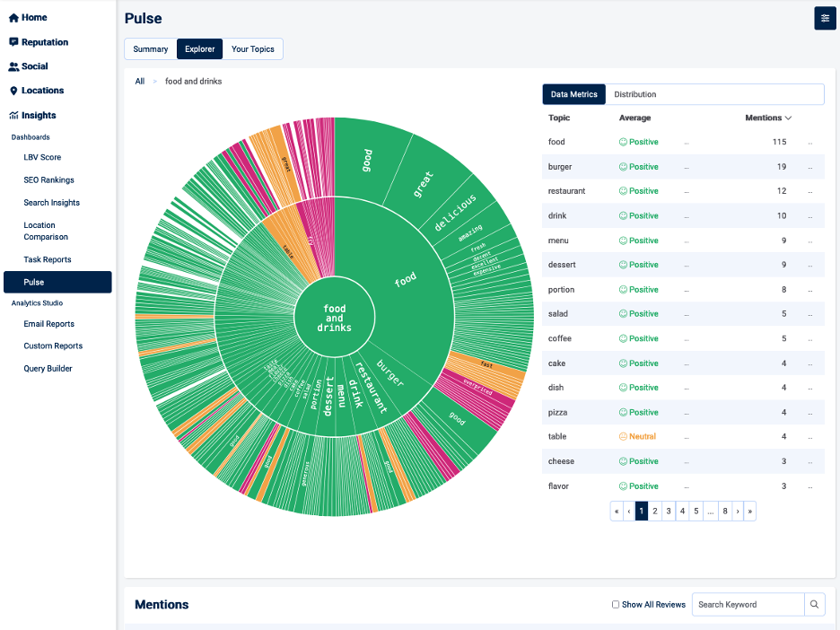Viewport: 840px width, 630px height.
Task: Click the Social people icon
Action: pos(13,66)
